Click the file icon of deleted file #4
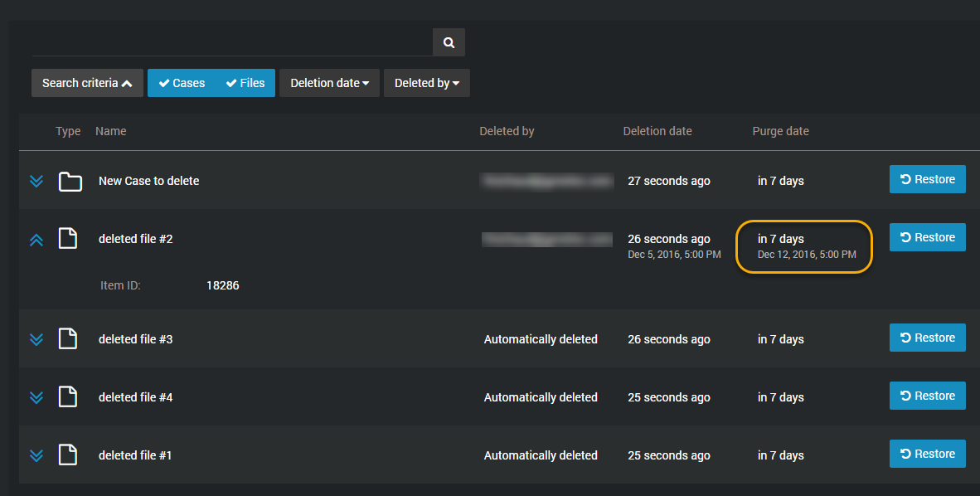980x496 pixels. 67,396
